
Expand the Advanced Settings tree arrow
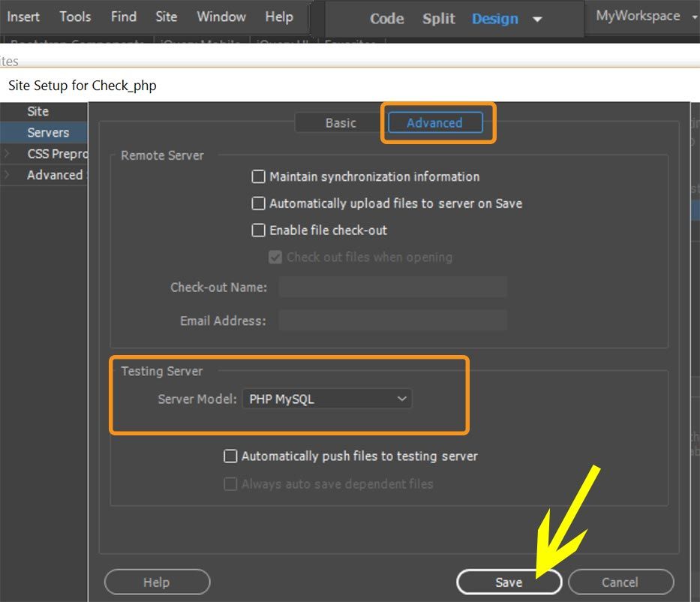8,175
